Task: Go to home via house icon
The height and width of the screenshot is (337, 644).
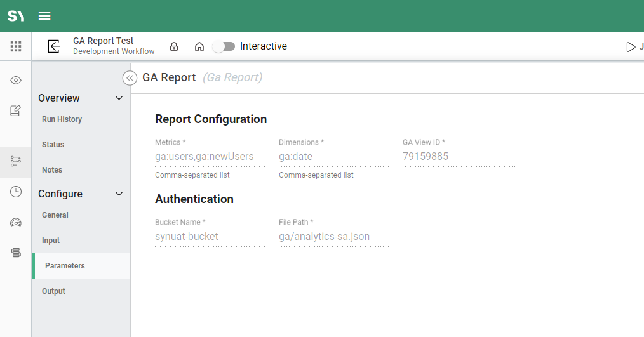Action: [199, 46]
